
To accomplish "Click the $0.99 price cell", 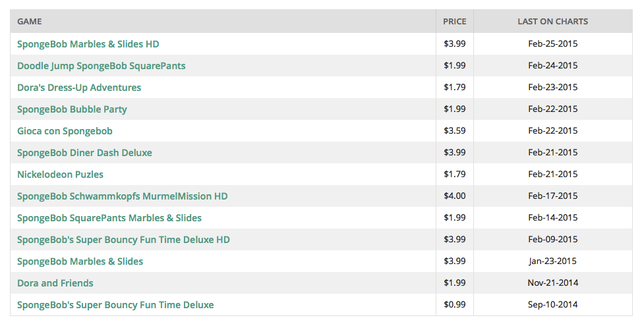I will 455,304.
